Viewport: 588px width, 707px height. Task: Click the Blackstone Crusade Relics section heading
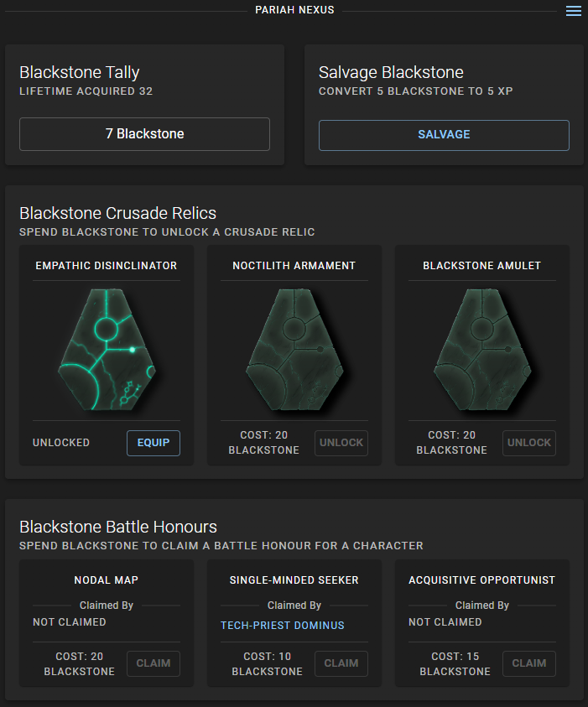pyautogui.click(x=118, y=213)
